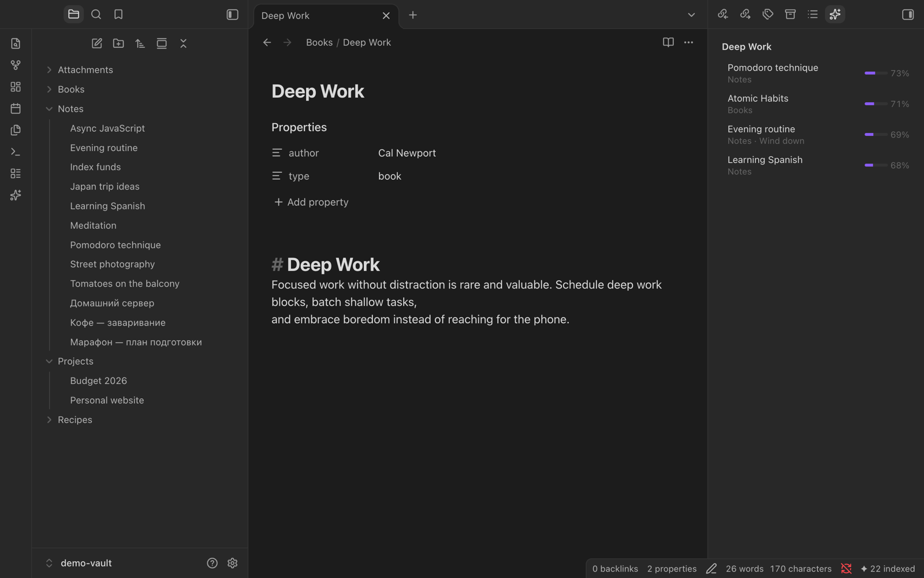This screenshot has width=924, height=578.
Task: Click Add property button
Action: (x=311, y=202)
